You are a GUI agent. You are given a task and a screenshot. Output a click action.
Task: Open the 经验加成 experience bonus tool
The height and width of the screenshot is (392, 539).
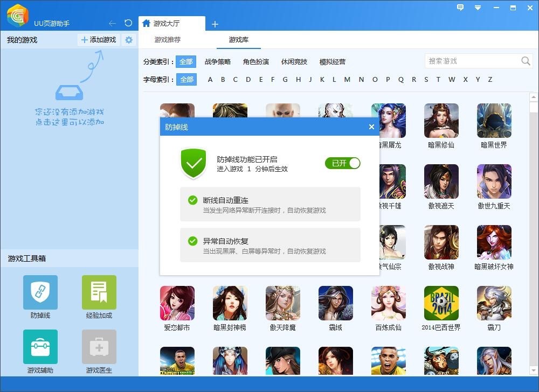(x=99, y=292)
